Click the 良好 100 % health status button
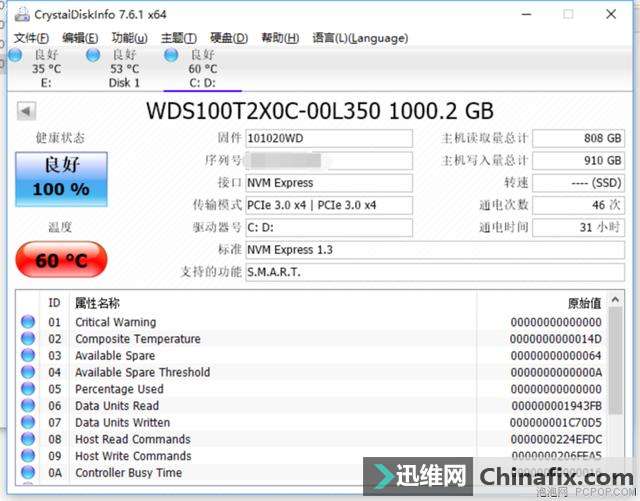 click(x=61, y=179)
